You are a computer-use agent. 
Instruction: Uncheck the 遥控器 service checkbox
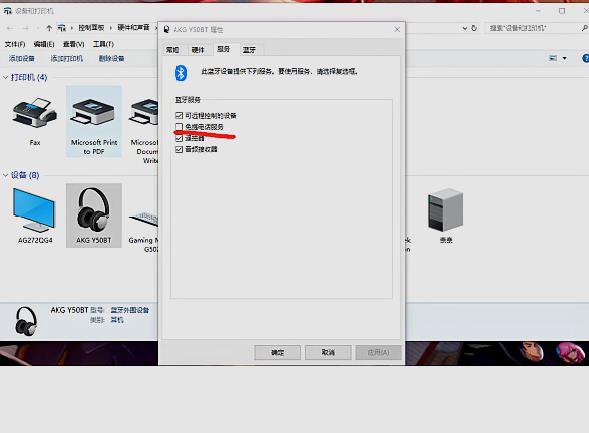tap(179, 138)
